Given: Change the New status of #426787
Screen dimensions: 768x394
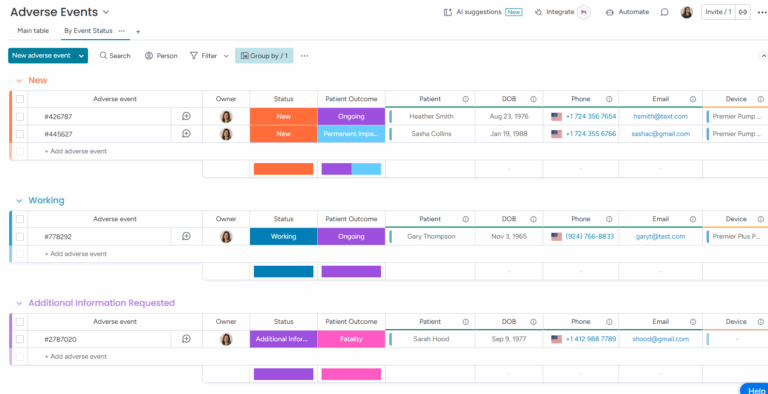Looking at the screenshot, I should click(284, 117).
